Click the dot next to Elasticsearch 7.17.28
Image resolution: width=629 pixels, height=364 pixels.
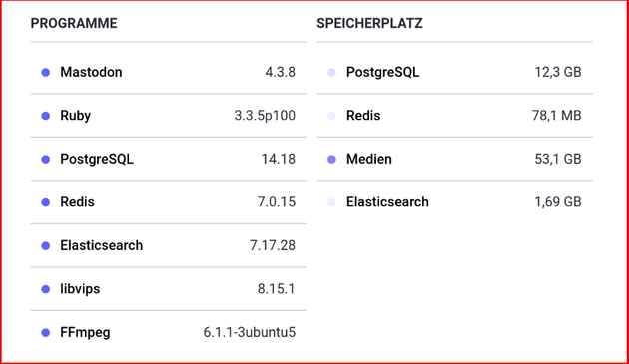coord(46,245)
